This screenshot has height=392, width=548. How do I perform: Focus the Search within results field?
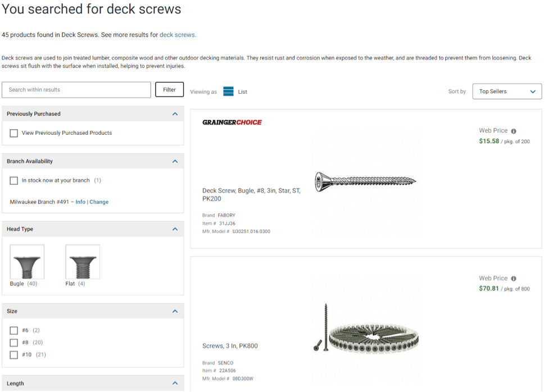click(76, 90)
